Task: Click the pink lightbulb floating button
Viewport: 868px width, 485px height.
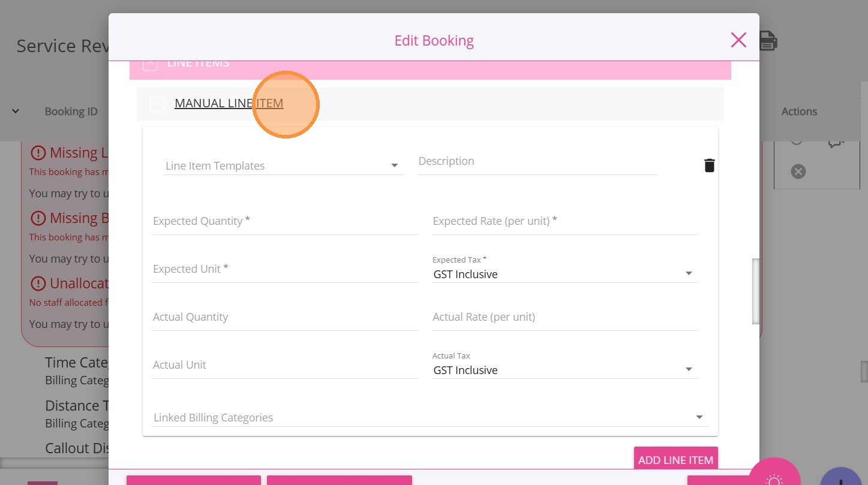Action: click(774, 478)
